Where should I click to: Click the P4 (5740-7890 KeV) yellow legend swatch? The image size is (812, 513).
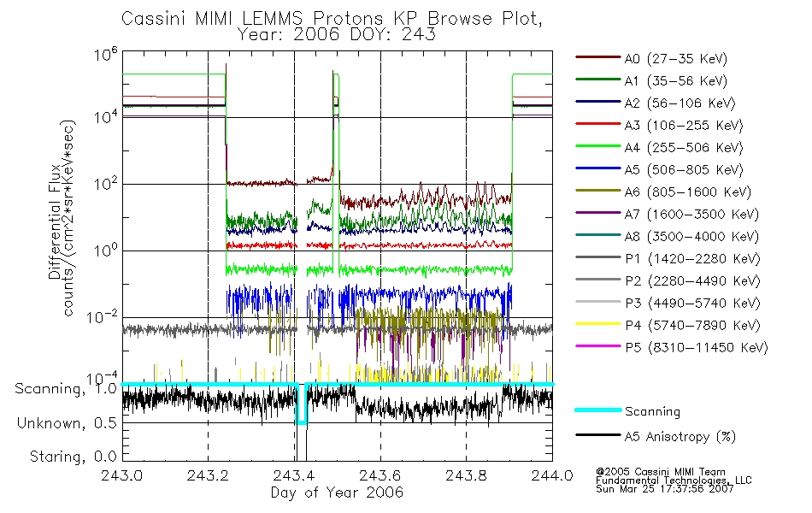click(x=597, y=324)
